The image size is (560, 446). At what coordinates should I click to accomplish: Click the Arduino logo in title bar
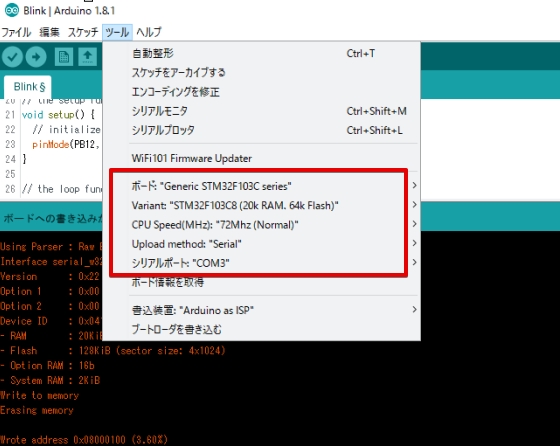point(11,10)
